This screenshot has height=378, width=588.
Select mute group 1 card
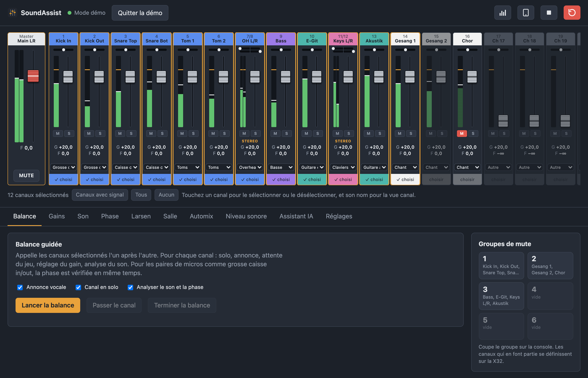pos(501,266)
